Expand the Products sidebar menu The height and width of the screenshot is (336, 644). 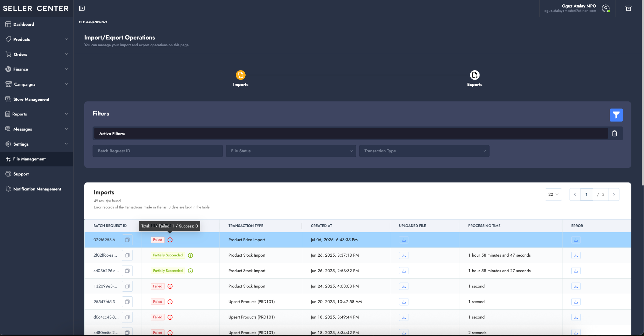[36, 39]
